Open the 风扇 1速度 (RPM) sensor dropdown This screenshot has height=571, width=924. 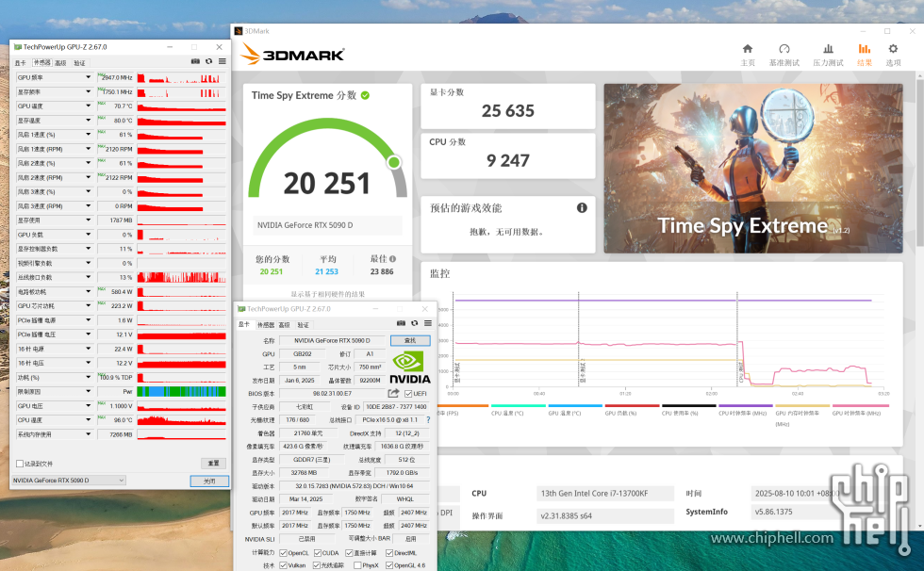click(89, 149)
